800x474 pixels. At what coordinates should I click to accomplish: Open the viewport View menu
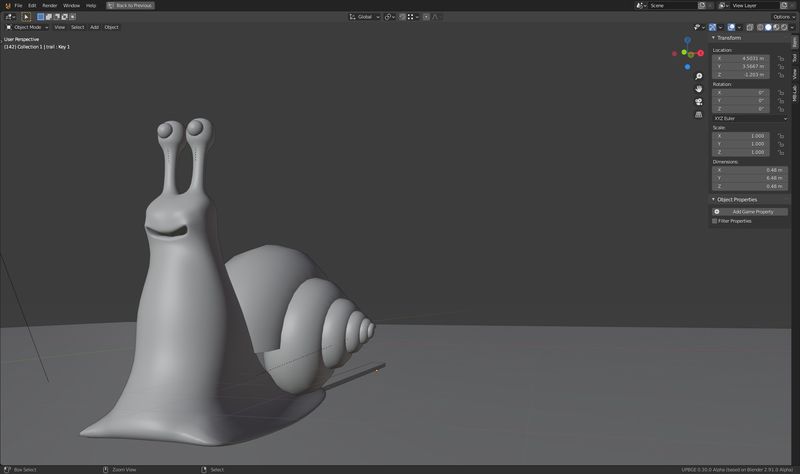60,28
